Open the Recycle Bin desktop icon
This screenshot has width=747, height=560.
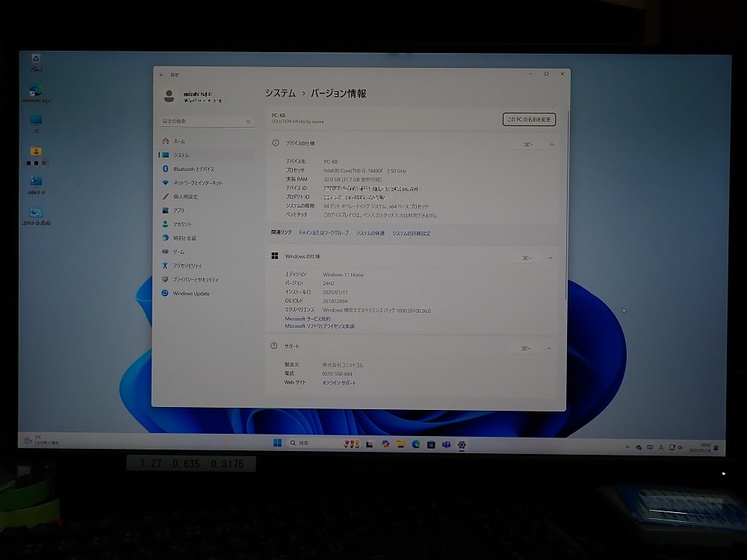click(36, 62)
